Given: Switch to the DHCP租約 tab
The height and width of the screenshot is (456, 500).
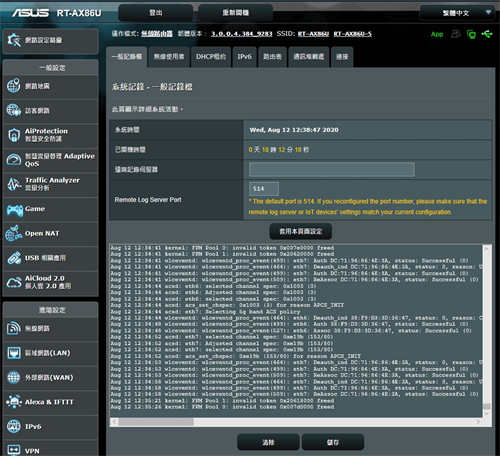Looking at the screenshot, I should pyautogui.click(x=211, y=57).
